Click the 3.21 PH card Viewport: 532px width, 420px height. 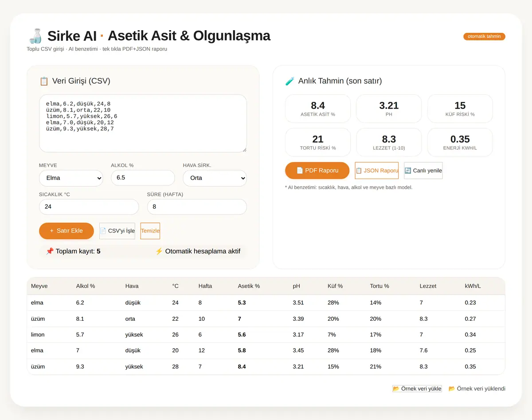coord(389,109)
